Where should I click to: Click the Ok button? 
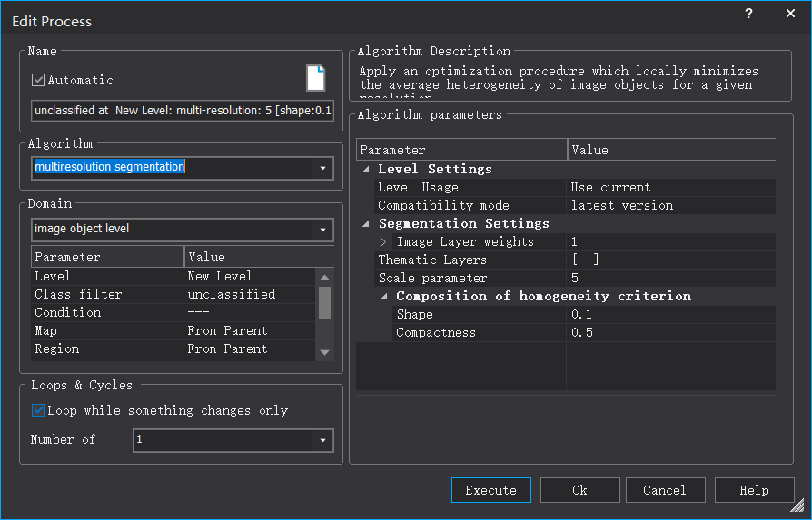pyautogui.click(x=579, y=490)
